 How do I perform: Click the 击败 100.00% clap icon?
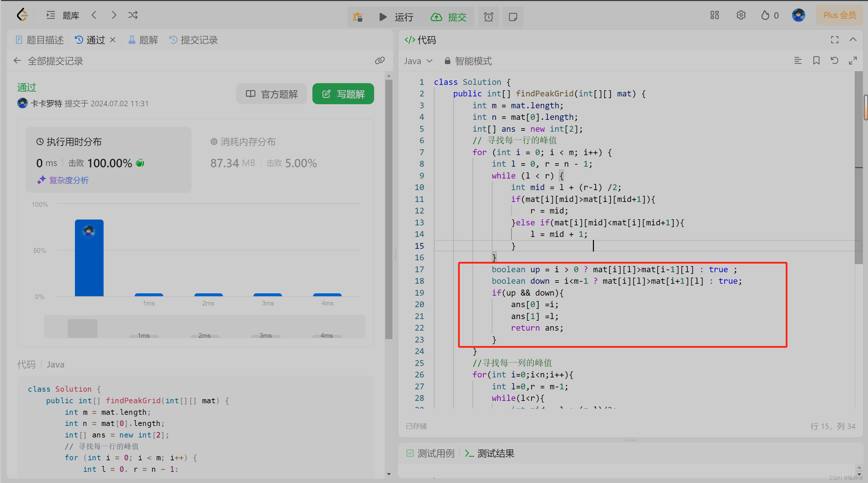140,163
